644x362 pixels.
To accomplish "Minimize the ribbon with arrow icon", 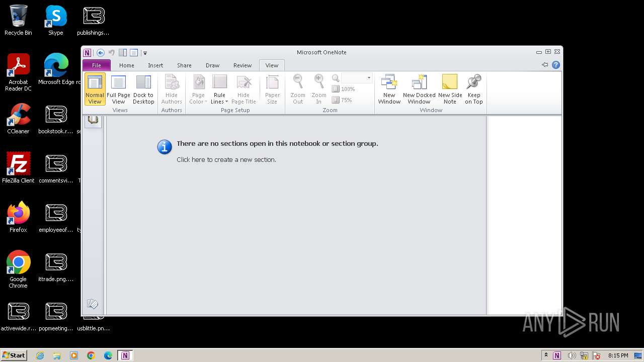I will [x=545, y=65].
